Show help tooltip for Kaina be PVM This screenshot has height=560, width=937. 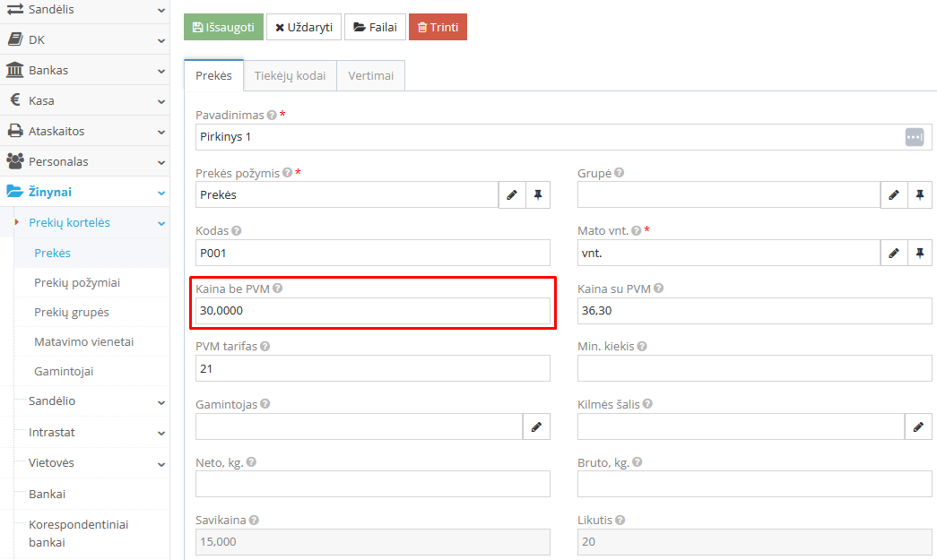(x=278, y=289)
